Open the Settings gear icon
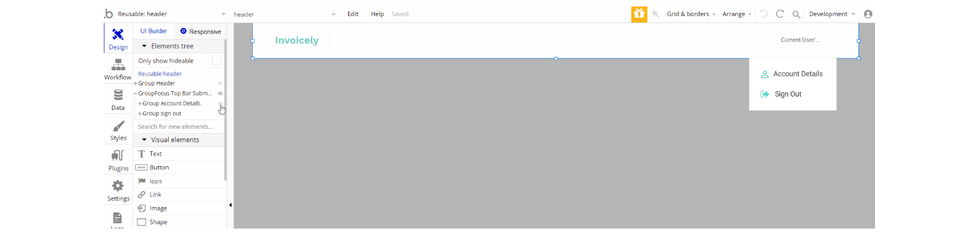Viewport: 980px width, 235px height. [x=118, y=186]
